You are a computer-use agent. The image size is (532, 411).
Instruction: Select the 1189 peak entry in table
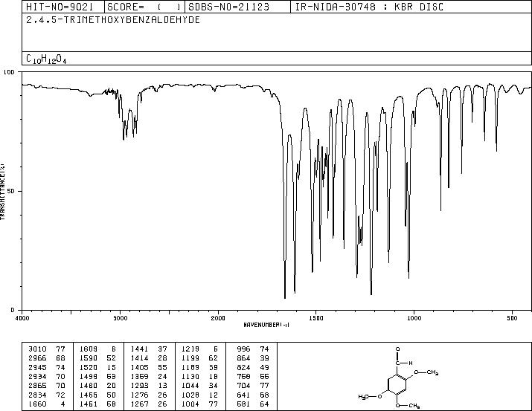point(199,367)
